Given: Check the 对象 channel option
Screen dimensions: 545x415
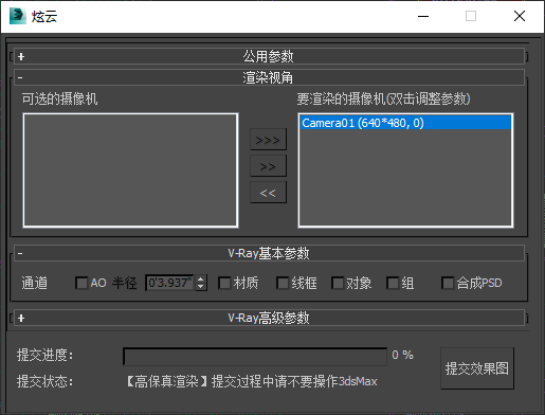Looking at the screenshot, I should point(337,283).
